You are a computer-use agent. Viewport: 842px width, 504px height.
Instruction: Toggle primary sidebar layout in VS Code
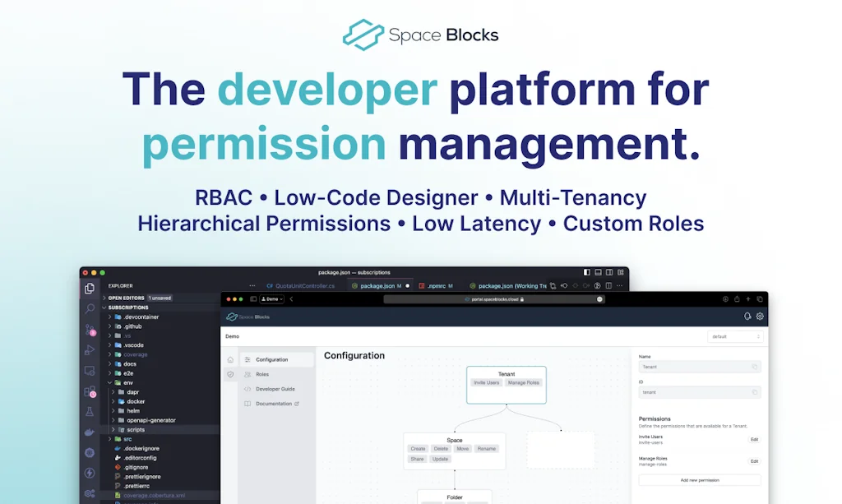(x=586, y=272)
